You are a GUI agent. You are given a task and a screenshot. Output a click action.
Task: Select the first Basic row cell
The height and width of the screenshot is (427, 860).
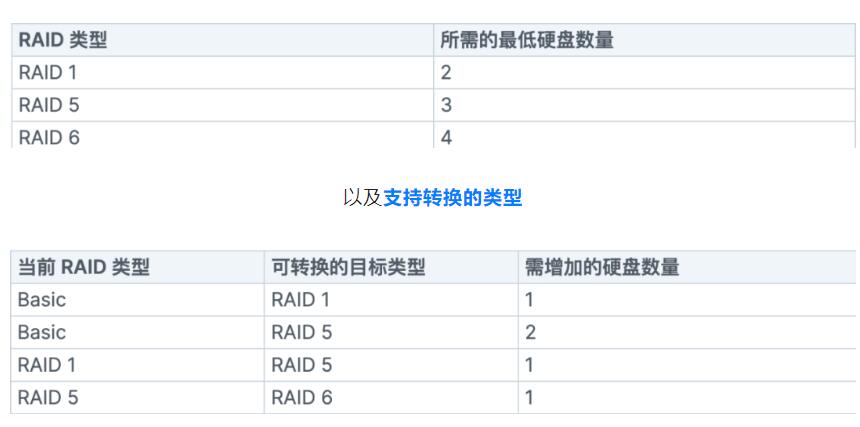pyautogui.click(x=137, y=299)
